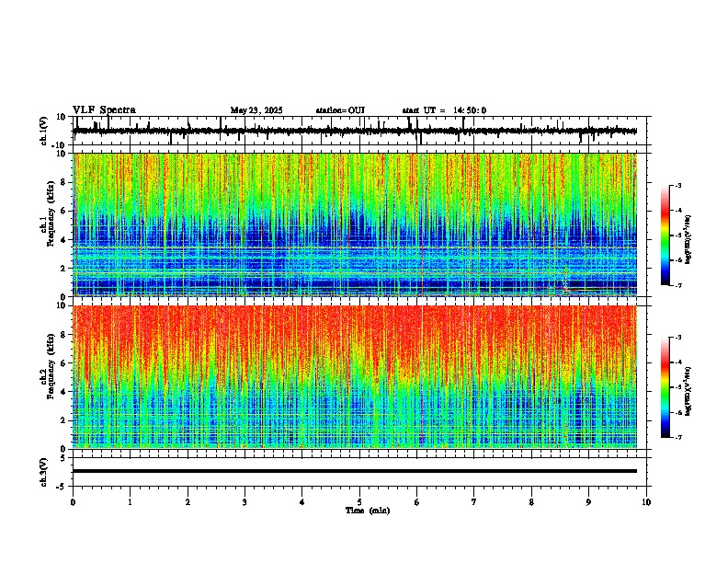
Task: Click the ch.1 voltage waveform trace
Action: click(x=355, y=131)
